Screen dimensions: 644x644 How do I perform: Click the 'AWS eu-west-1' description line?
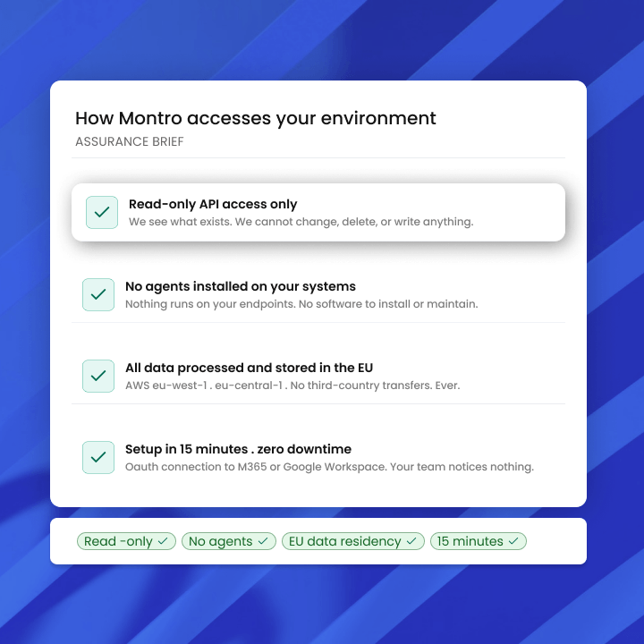292,386
